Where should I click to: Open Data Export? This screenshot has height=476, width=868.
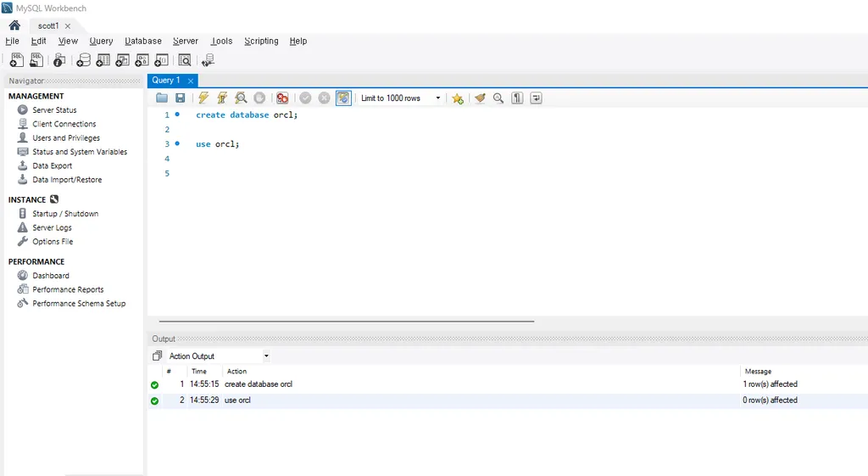(52, 165)
